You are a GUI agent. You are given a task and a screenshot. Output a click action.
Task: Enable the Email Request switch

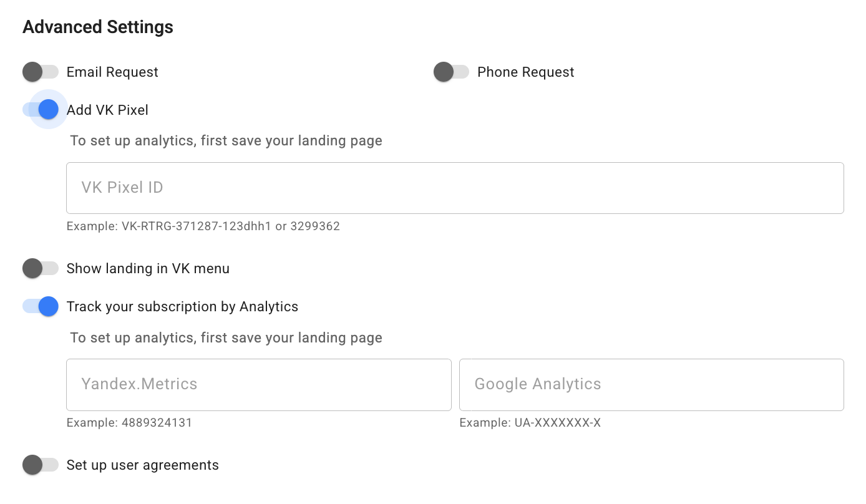point(40,72)
